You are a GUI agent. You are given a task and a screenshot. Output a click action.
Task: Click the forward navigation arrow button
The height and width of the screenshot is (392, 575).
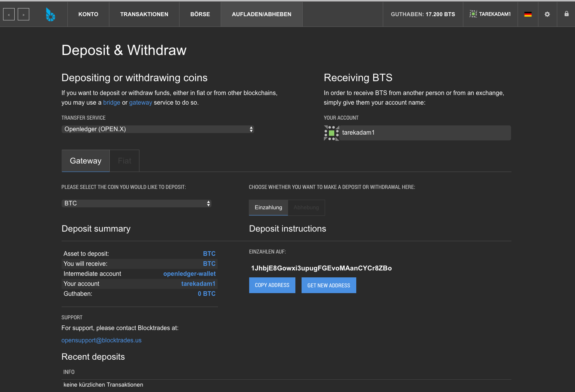(x=23, y=15)
